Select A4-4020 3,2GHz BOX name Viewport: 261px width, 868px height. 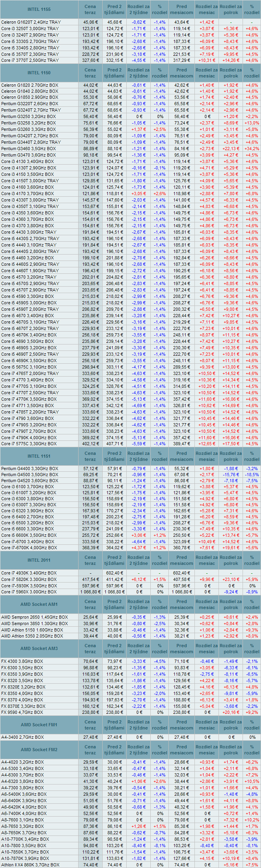tap(22, 762)
